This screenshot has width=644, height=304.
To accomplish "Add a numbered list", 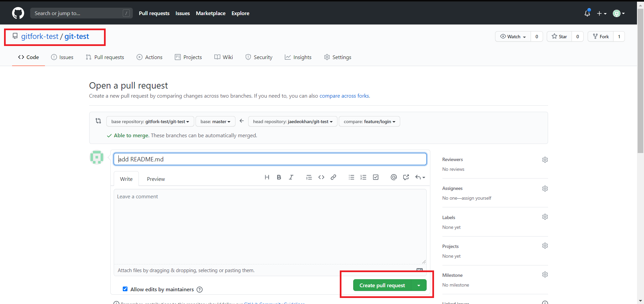I will pos(363,177).
